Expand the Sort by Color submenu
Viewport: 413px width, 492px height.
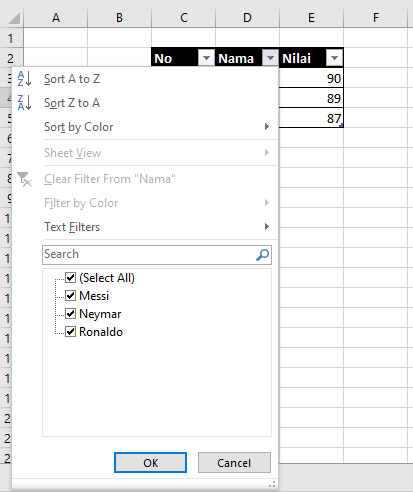point(157,127)
